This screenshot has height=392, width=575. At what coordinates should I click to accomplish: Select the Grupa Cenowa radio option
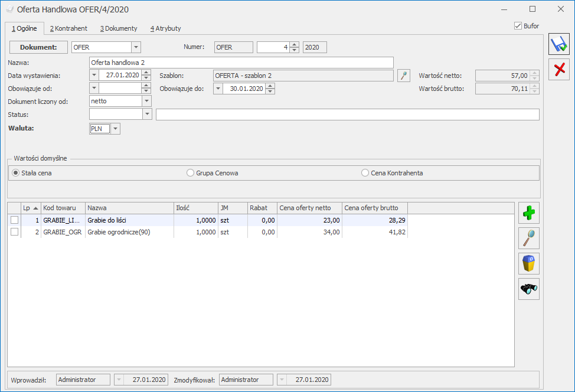click(x=190, y=173)
